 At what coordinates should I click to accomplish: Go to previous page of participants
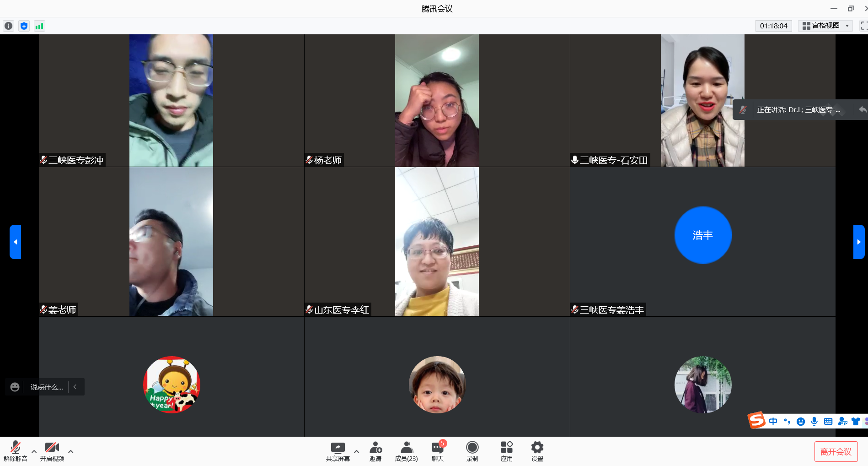15,242
